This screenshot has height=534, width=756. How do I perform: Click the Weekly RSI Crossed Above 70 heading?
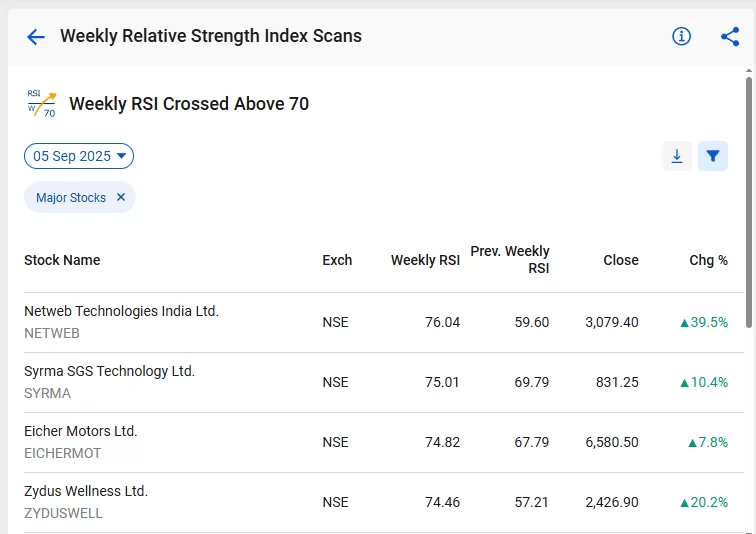189,104
